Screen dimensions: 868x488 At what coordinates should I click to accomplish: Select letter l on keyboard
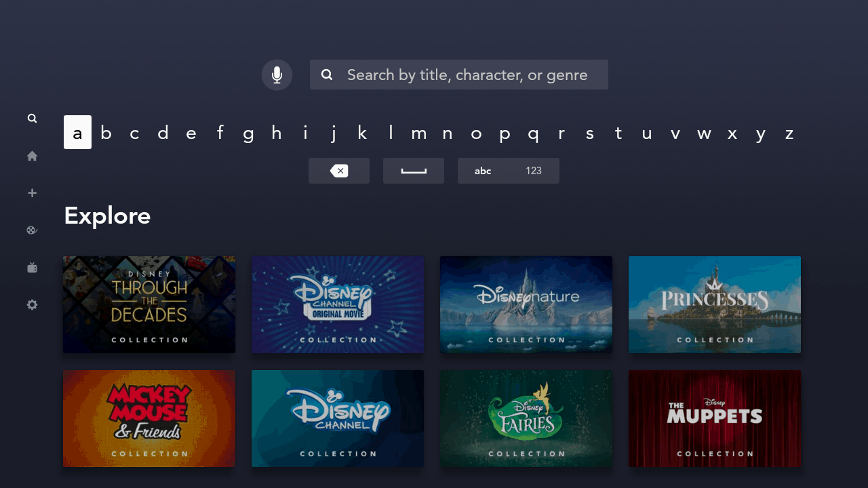[x=391, y=133]
